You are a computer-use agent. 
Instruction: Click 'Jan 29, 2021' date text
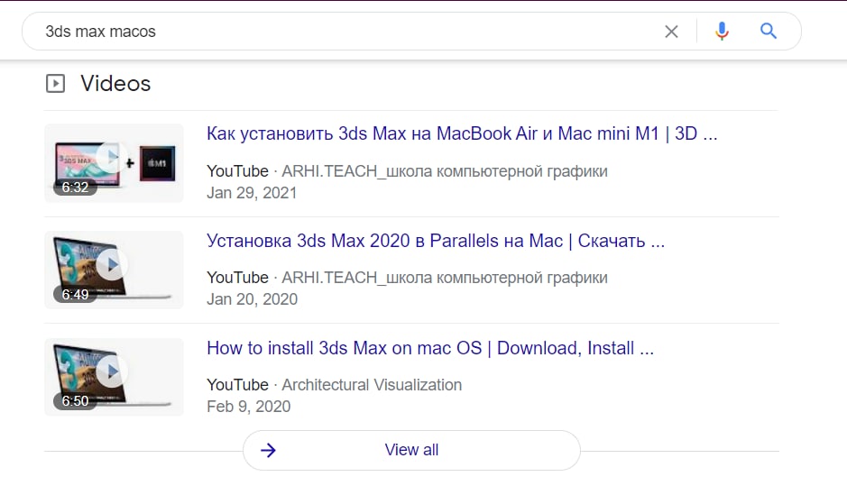(x=252, y=193)
